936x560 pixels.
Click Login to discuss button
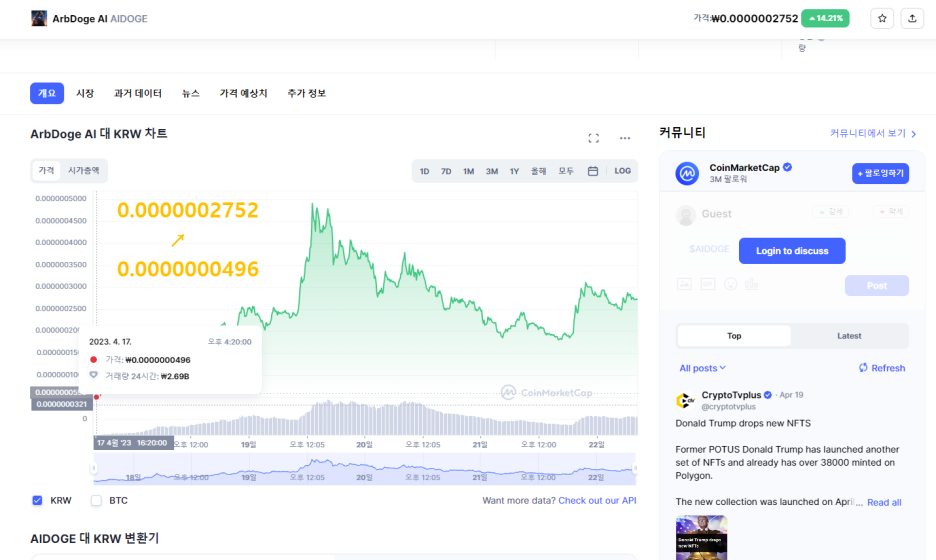[792, 251]
